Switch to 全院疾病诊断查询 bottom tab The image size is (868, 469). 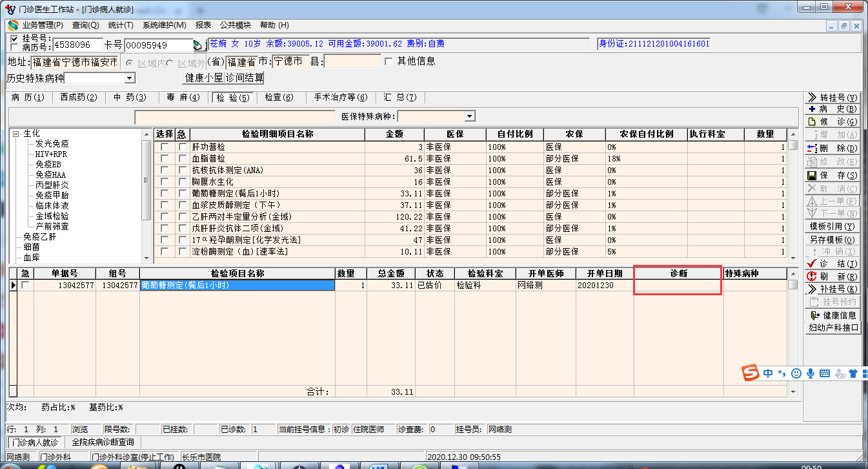coord(103,443)
